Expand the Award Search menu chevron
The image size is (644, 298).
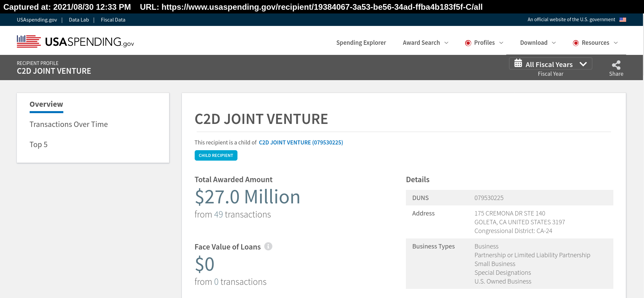click(446, 43)
